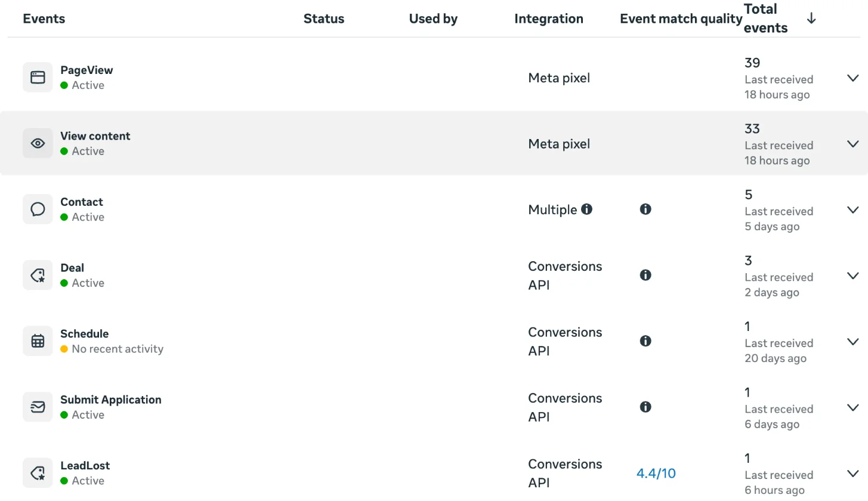The image size is (868, 501).
Task: Click the Contact speech bubble icon
Action: (x=38, y=209)
